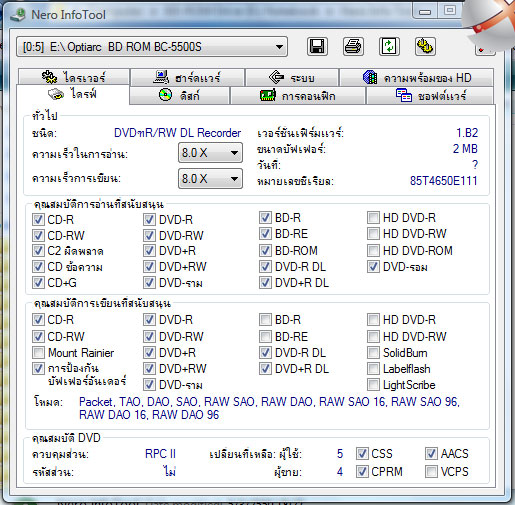Open the drive selector Optiarc BD ROM dropdown
The image size is (515, 505).
[152, 47]
